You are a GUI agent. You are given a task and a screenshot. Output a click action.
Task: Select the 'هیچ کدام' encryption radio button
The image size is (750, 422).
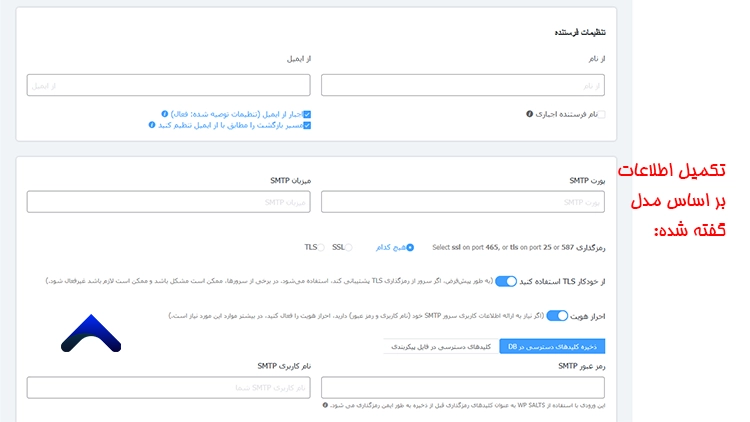tap(410, 247)
